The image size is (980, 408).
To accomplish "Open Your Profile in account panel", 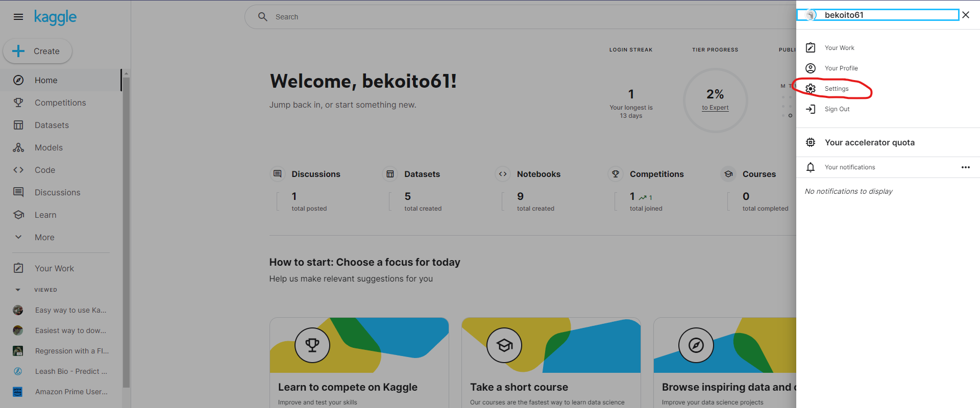I will (841, 68).
